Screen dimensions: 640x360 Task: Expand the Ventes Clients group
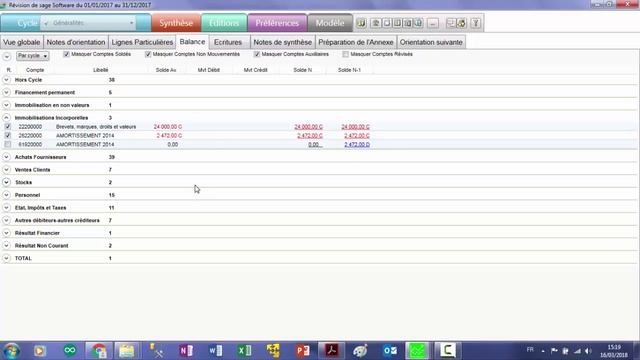click(6, 169)
